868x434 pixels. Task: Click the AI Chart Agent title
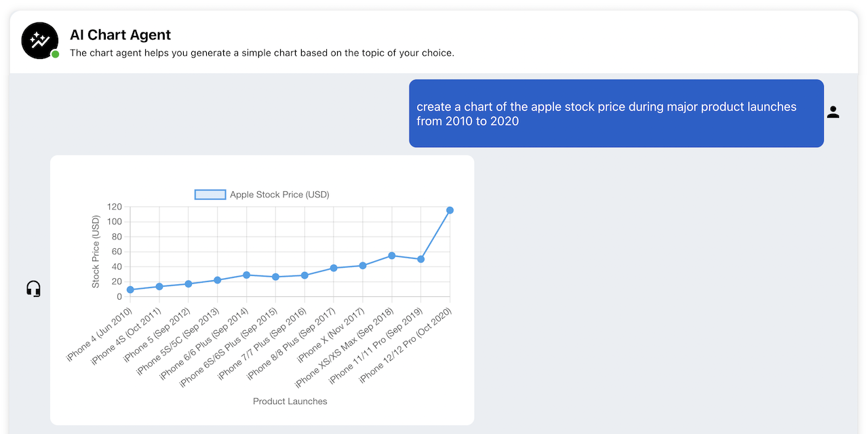[121, 35]
